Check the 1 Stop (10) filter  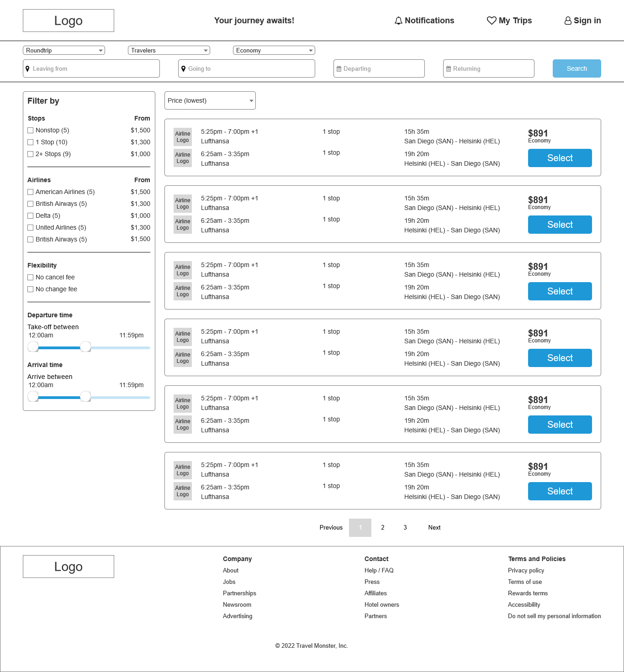pyautogui.click(x=31, y=142)
